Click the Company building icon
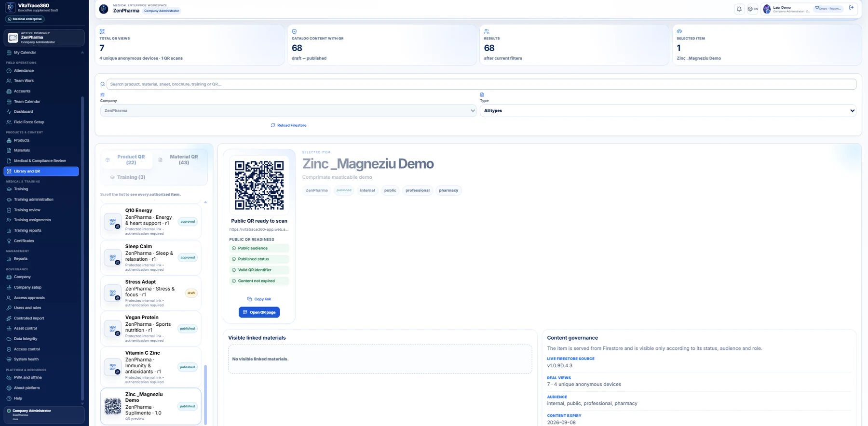Screen dimensions: 868x426 tap(9, 277)
